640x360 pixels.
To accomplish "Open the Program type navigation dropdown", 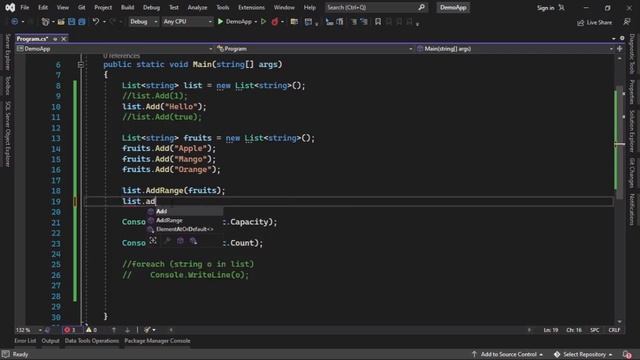I will click(315, 49).
